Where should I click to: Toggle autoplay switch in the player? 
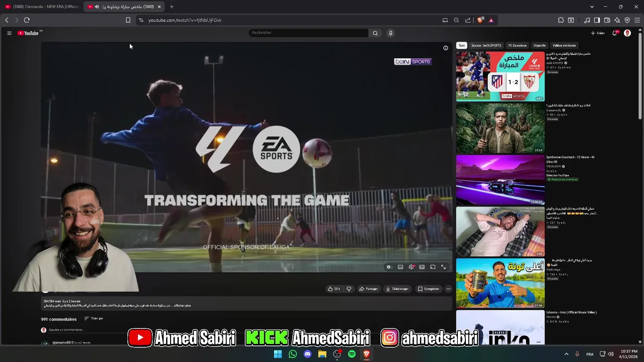[x=388, y=267]
